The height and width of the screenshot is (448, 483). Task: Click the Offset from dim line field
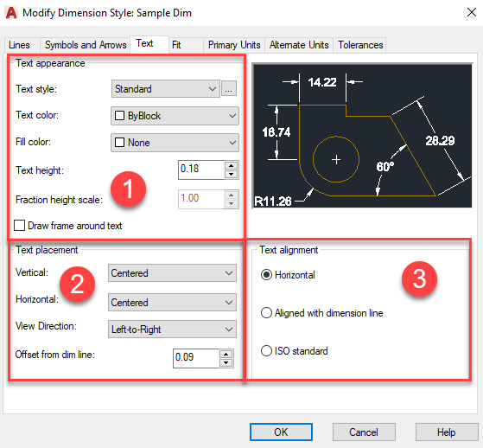(196, 358)
